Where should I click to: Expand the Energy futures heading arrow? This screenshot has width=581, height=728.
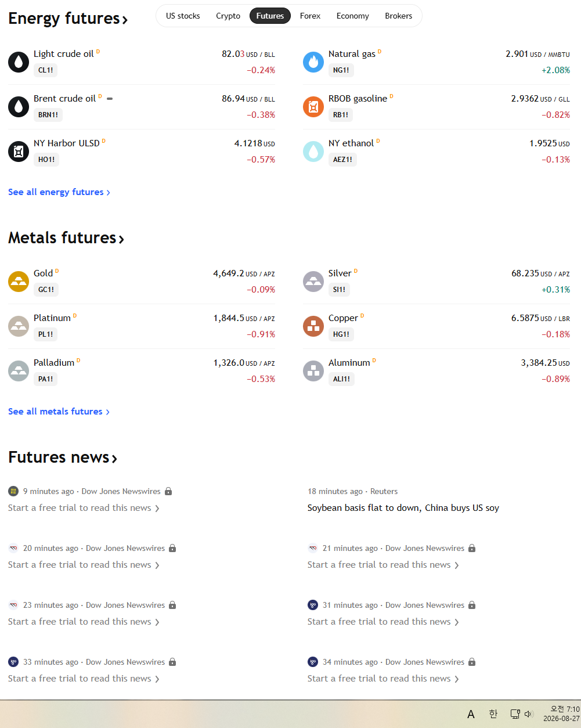coord(124,20)
